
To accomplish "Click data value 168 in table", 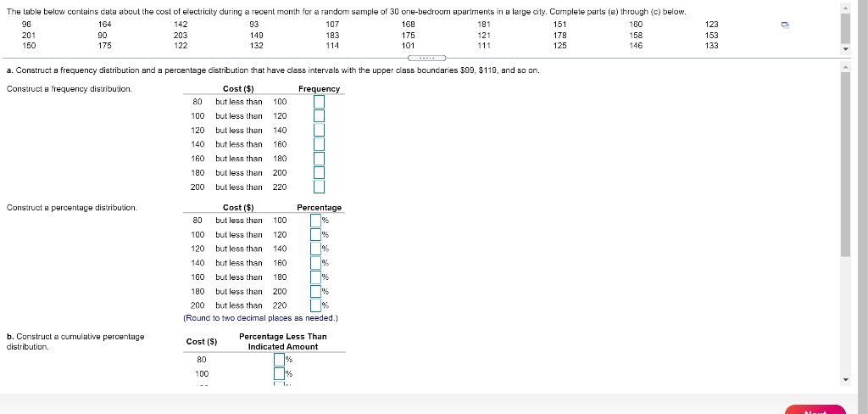I will [409, 25].
